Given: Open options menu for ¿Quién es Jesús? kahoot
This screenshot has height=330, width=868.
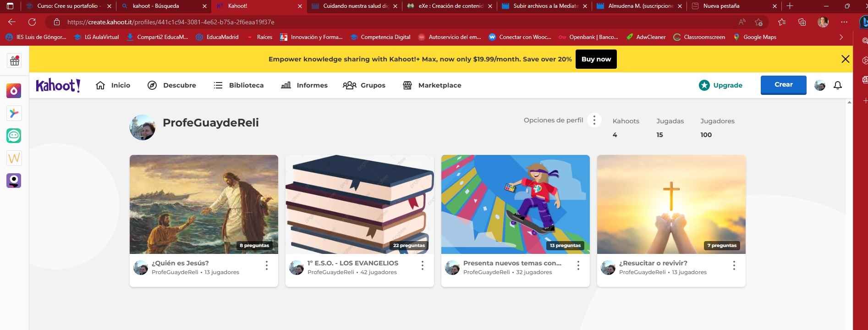Looking at the screenshot, I should (x=267, y=265).
